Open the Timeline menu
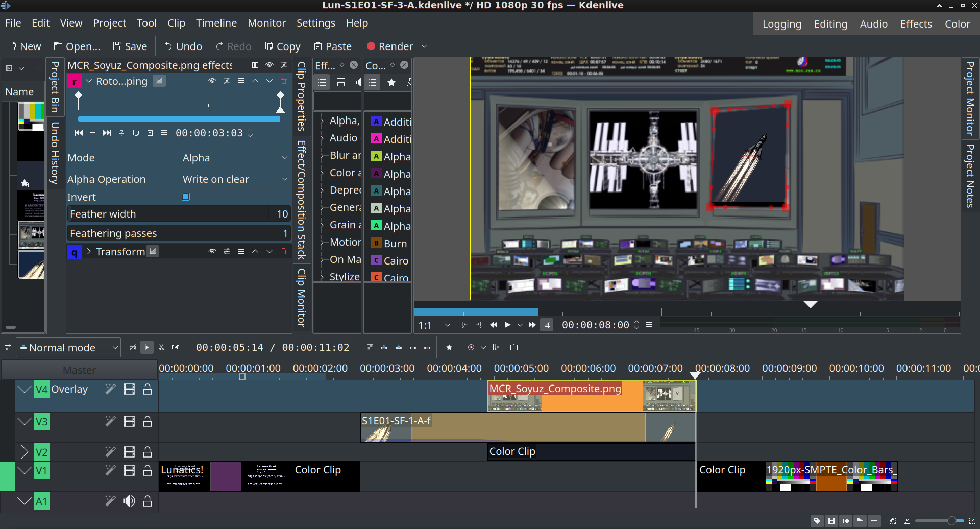The height and width of the screenshot is (529, 980). (216, 23)
